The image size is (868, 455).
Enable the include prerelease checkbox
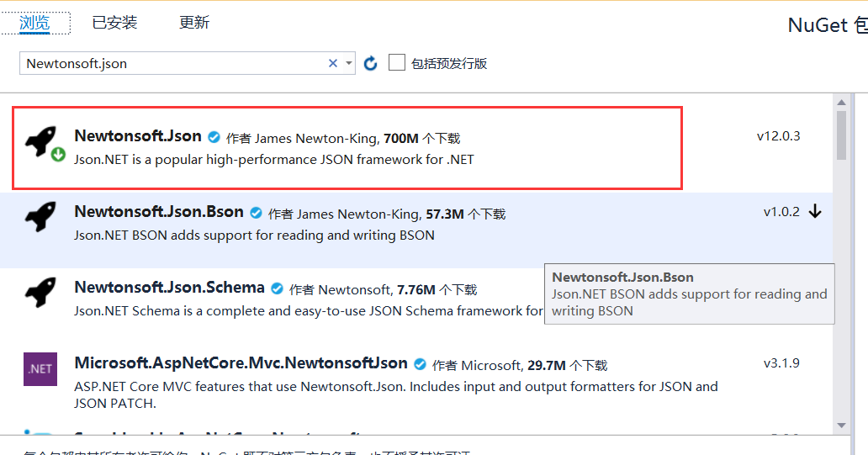[397, 63]
